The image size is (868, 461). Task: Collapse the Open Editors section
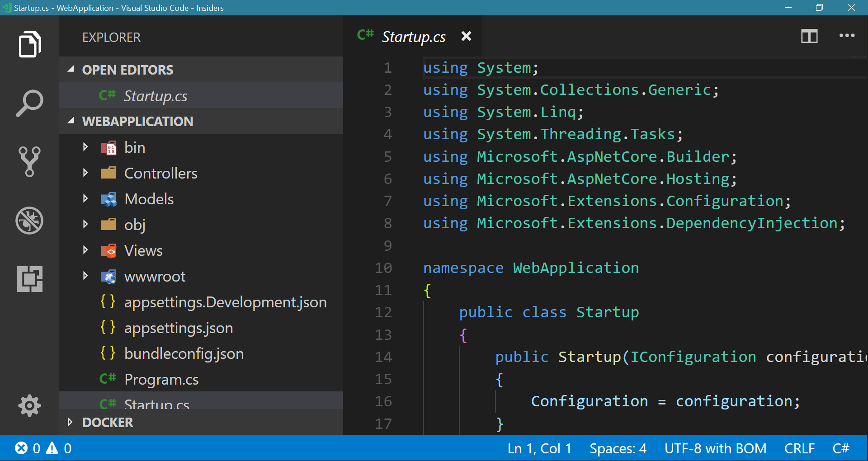click(71, 69)
